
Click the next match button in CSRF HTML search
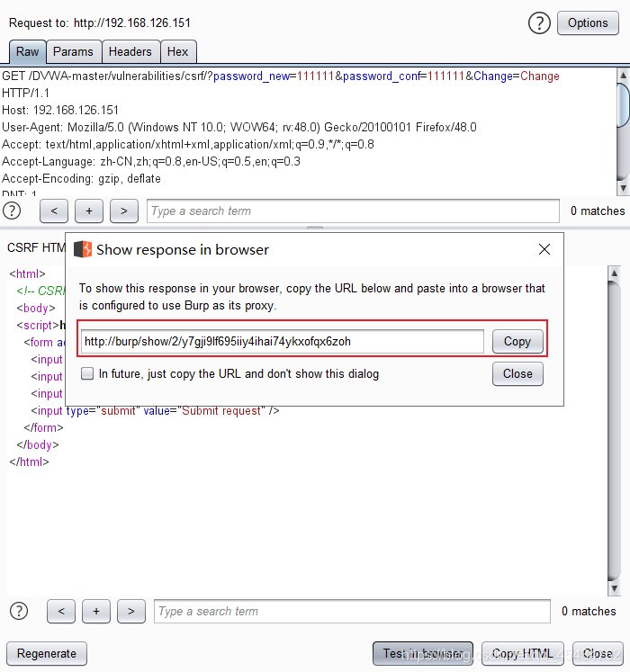pos(131,611)
